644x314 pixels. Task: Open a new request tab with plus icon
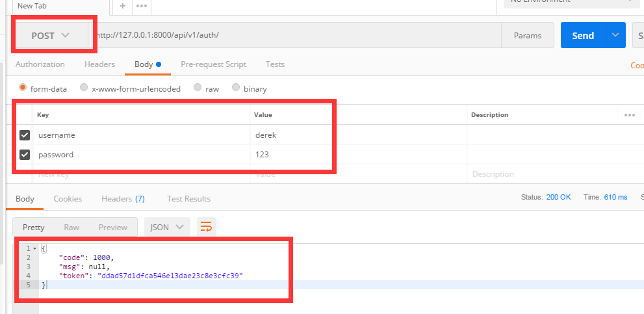pyautogui.click(x=123, y=6)
